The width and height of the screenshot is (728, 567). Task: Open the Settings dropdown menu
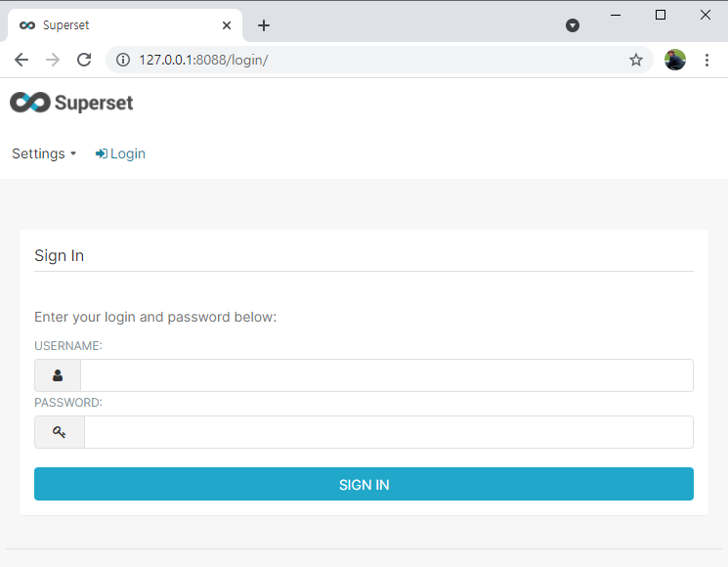click(44, 153)
